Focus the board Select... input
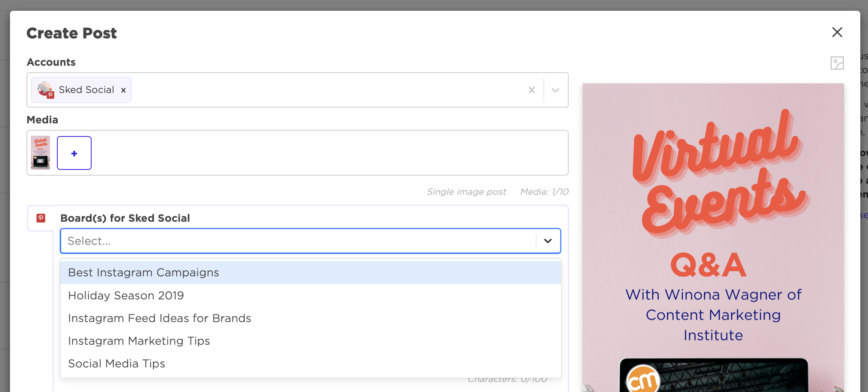868x392 pixels. point(298,241)
